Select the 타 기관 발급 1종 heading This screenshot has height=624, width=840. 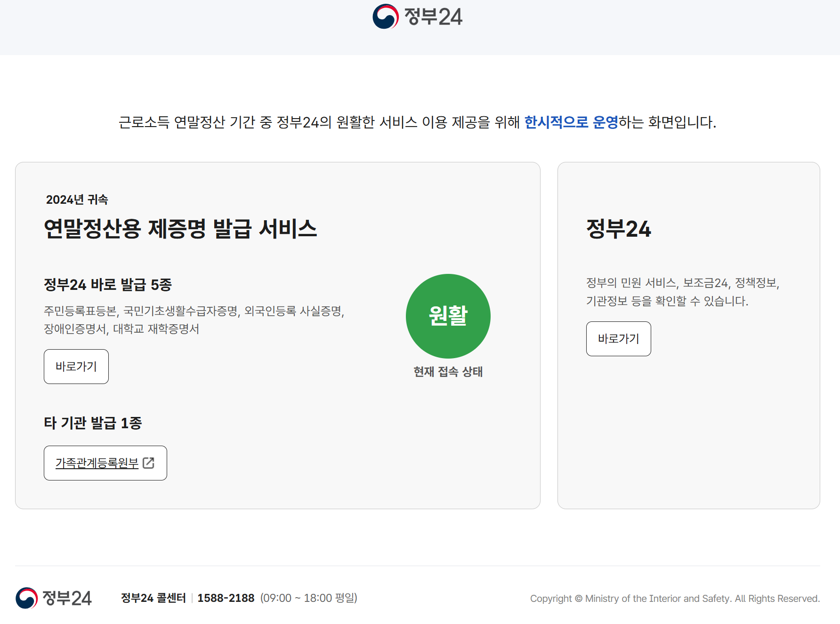[x=93, y=423]
